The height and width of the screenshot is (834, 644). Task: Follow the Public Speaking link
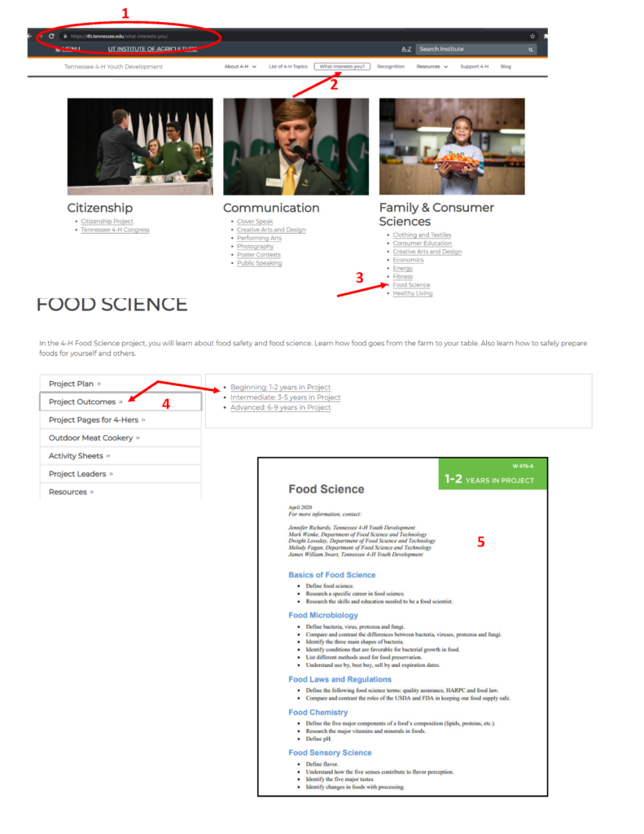259,263
